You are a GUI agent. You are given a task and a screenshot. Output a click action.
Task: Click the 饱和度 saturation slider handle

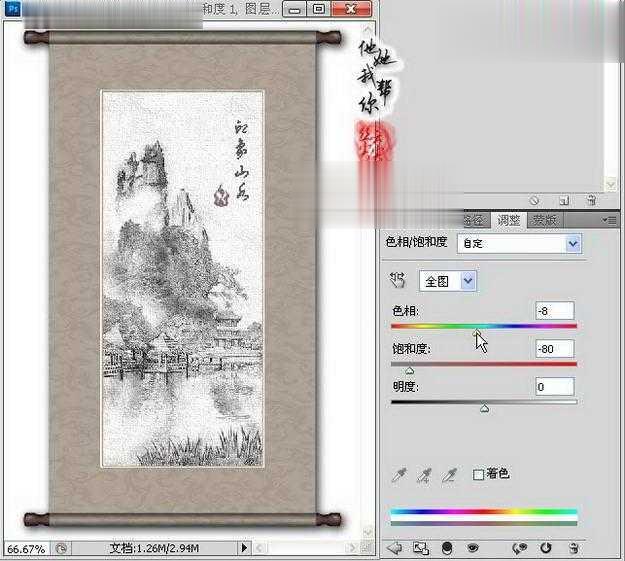coord(409,371)
